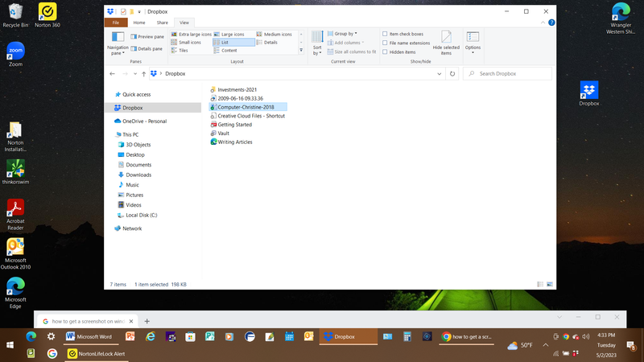
Task: Select the Investments-2021 folder
Action: 233,89
